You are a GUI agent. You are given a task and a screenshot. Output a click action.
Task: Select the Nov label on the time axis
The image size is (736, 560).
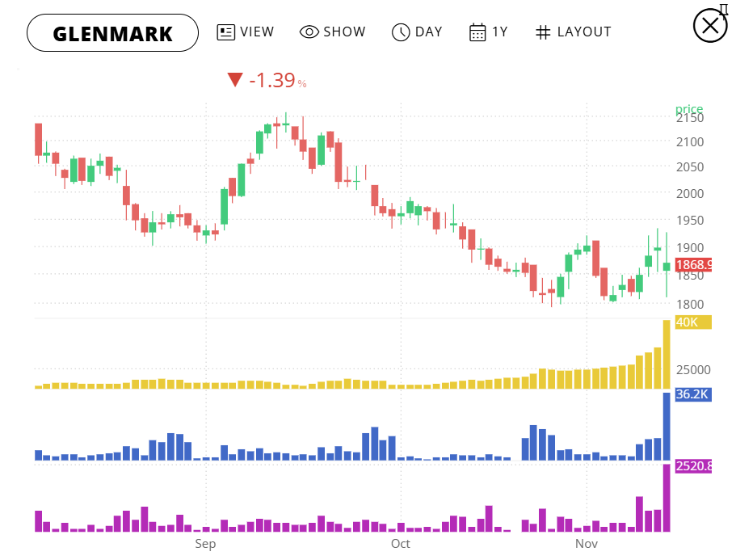(x=587, y=544)
